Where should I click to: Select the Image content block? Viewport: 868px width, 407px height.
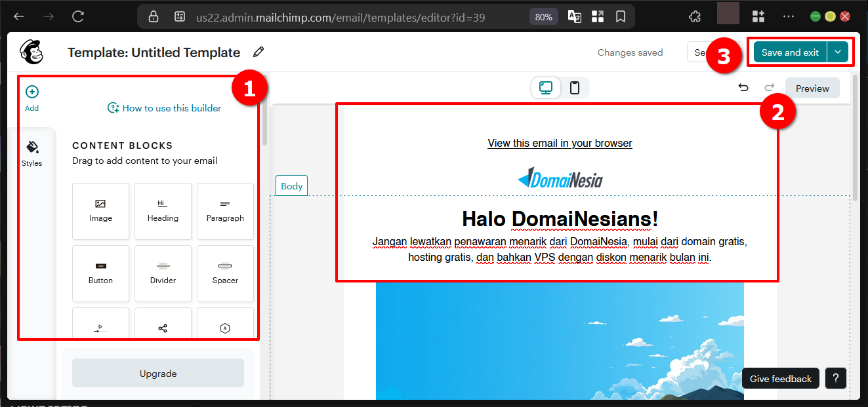click(100, 211)
